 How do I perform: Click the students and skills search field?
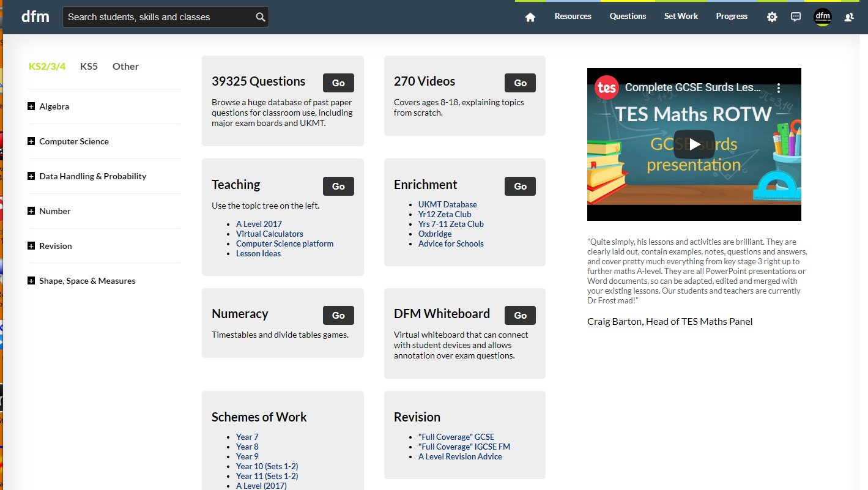coord(159,17)
